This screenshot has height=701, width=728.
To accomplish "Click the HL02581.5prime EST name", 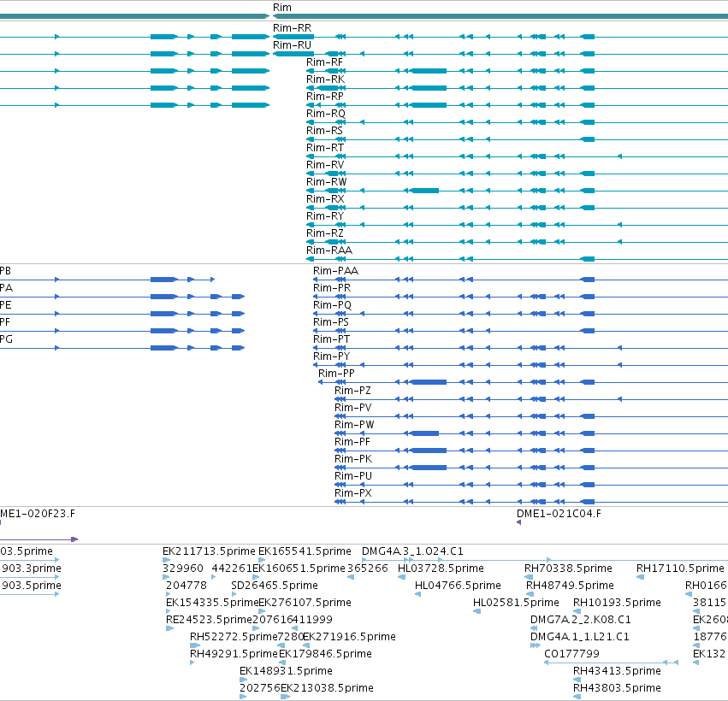I will (516, 603).
